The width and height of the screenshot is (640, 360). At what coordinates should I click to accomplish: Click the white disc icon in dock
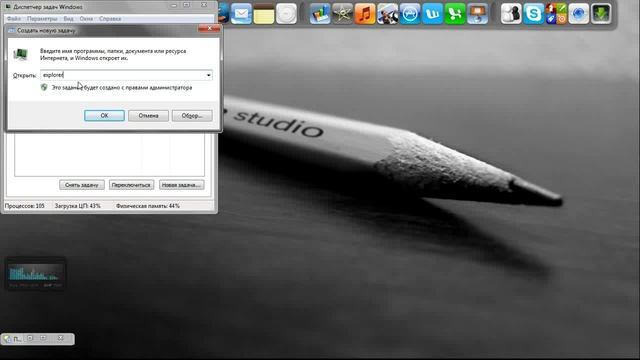pos(286,14)
